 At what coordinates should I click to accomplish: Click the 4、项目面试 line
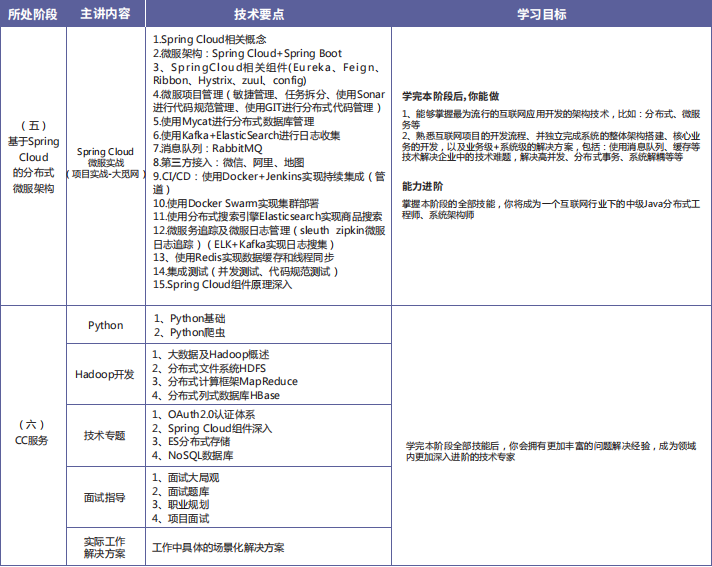(x=181, y=518)
